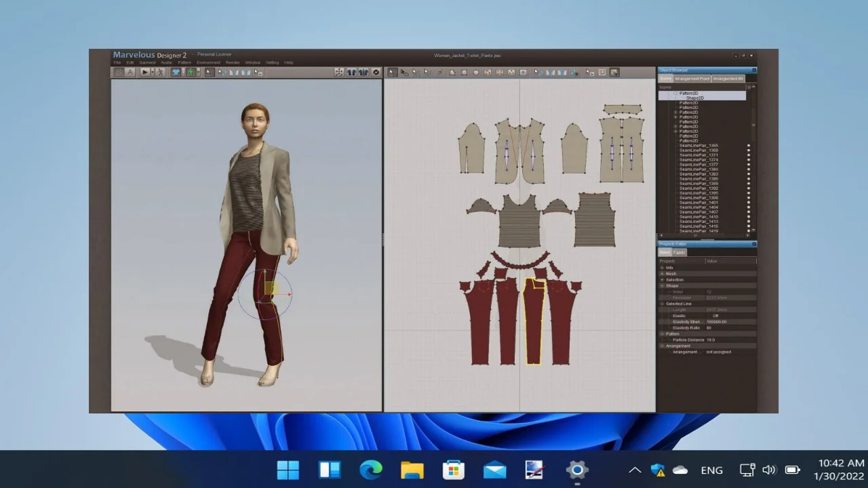Choose Segment Sewing tool in 2D pattern toolbar

[550, 72]
